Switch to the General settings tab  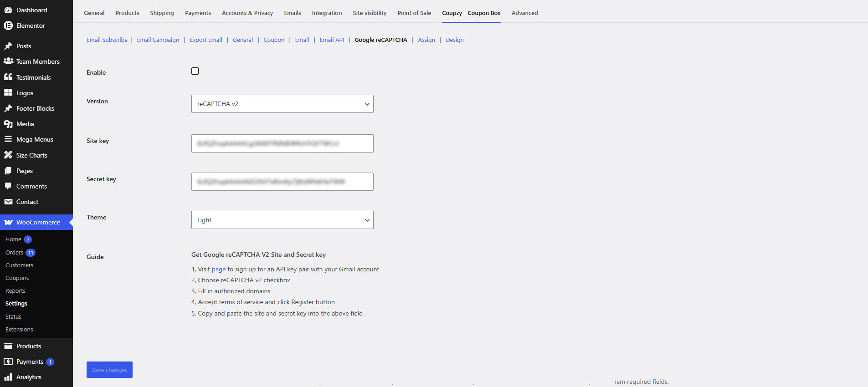tap(94, 13)
